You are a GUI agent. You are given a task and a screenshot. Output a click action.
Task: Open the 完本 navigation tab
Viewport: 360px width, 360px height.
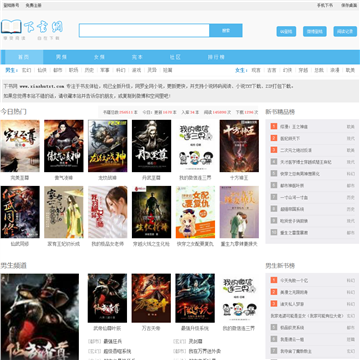tap(137, 57)
